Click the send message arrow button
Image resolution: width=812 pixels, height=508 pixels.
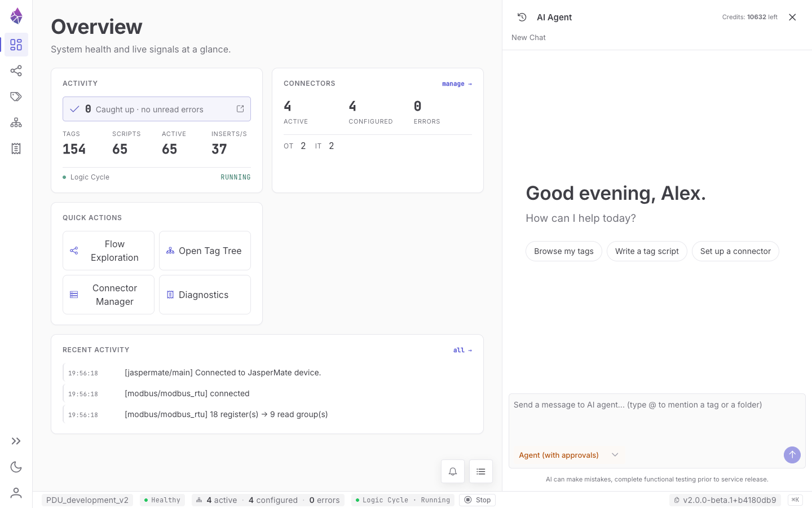792,455
